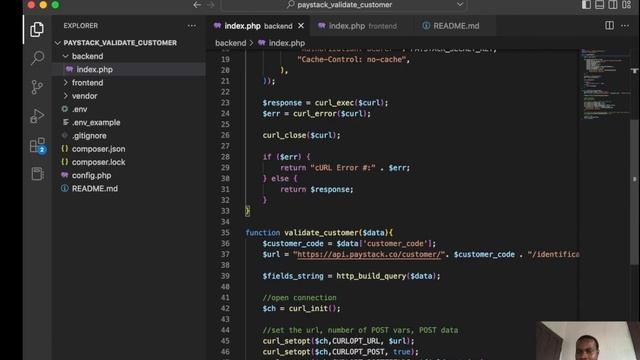Toggle primary sidebar layout icon
Viewport: 640px width, 360px height.
tap(586, 4)
